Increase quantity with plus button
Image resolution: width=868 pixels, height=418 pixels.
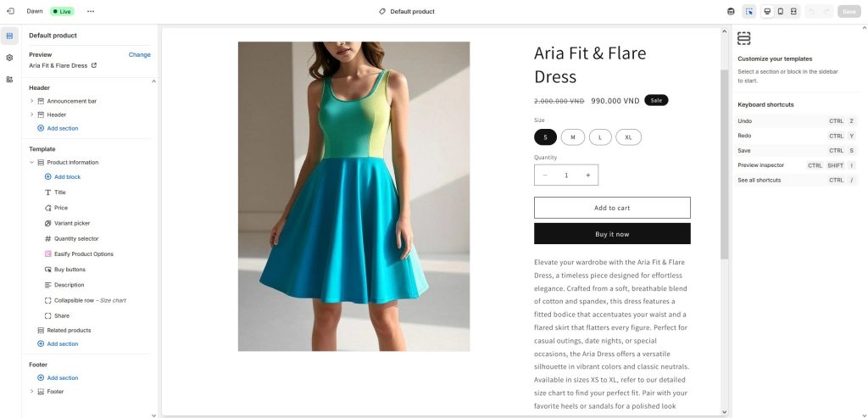(588, 175)
